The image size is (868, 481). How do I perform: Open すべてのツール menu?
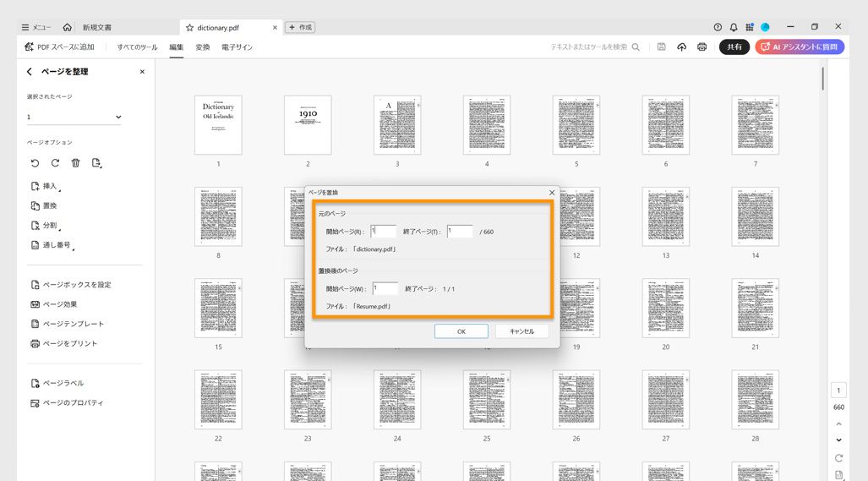tap(137, 47)
